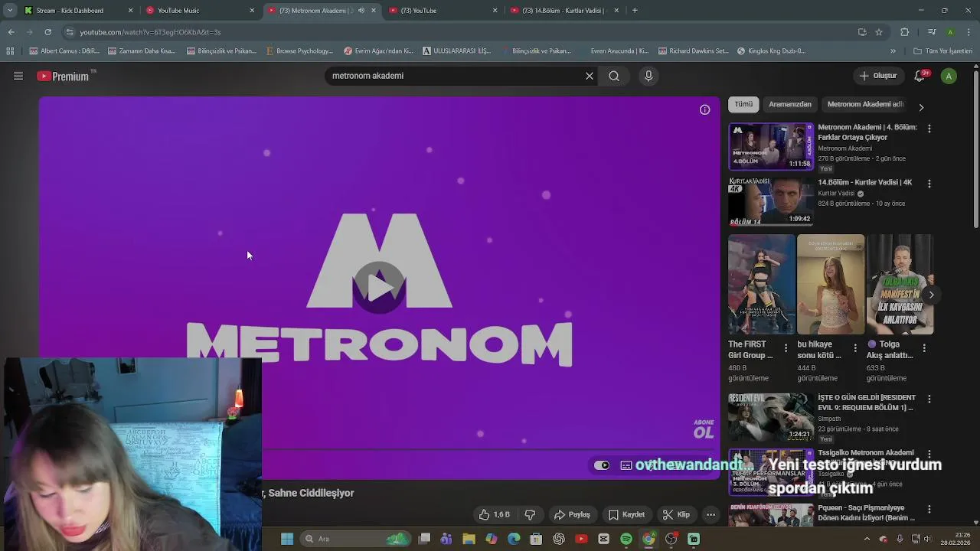Open The FIRST Girl Group short
The image size is (980, 551).
[762, 285]
